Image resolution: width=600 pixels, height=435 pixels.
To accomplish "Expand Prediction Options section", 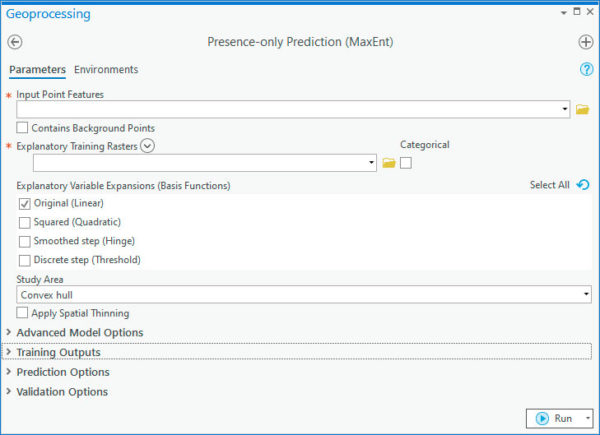I will (63, 372).
